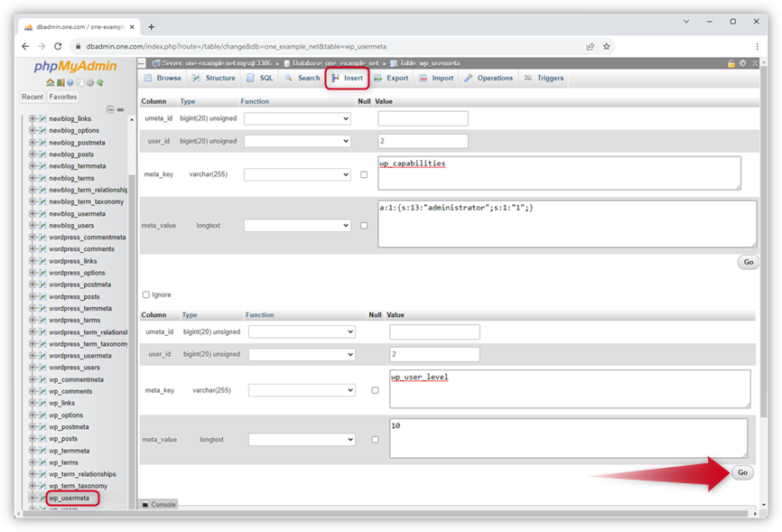Bookmark this page with the star icon
The width and height of the screenshot is (782, 532).
coord(607,46)
